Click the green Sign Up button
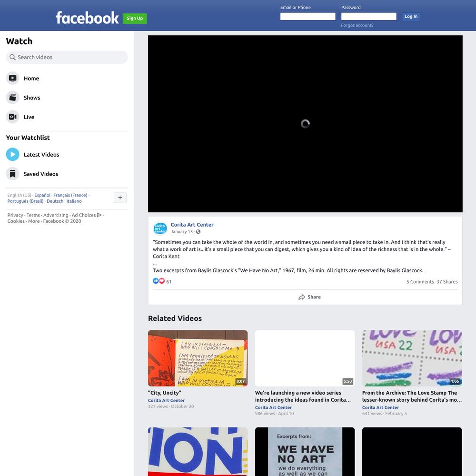476x476 pixels. [x=135, y=18]
